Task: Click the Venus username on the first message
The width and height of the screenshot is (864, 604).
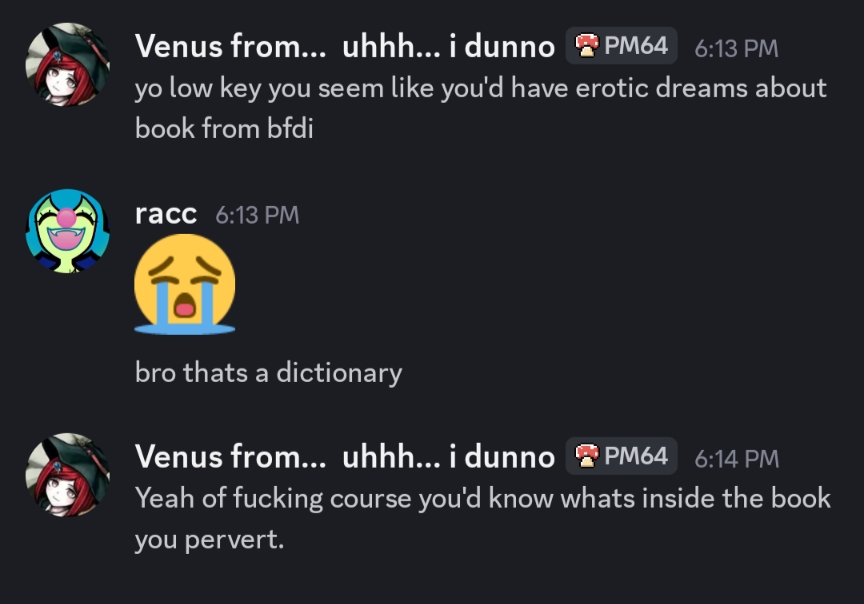Action: click(x=344, y=46)
